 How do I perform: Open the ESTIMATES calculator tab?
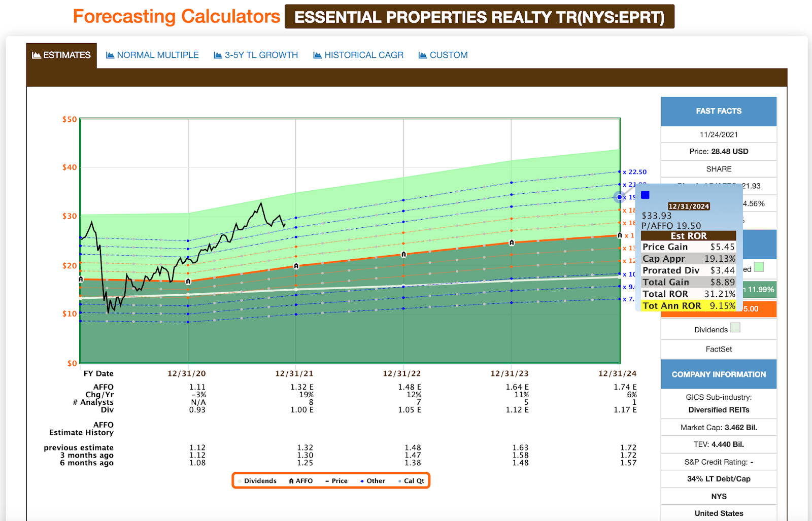coord(61,55)
